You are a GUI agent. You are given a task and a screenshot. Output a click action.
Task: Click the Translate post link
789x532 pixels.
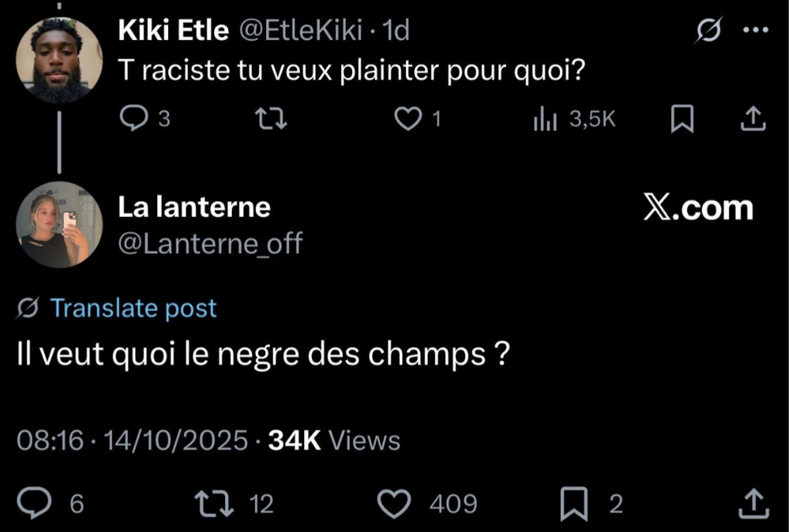[x=133, y=309]
